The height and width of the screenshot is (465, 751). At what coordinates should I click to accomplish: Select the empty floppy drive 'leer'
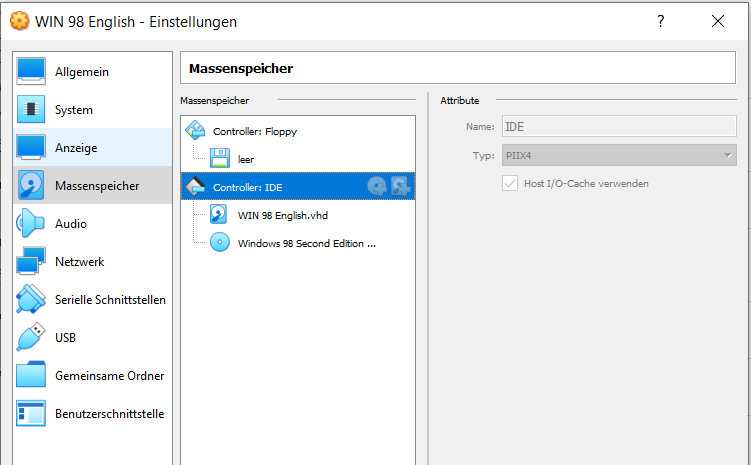coord(298,159)
